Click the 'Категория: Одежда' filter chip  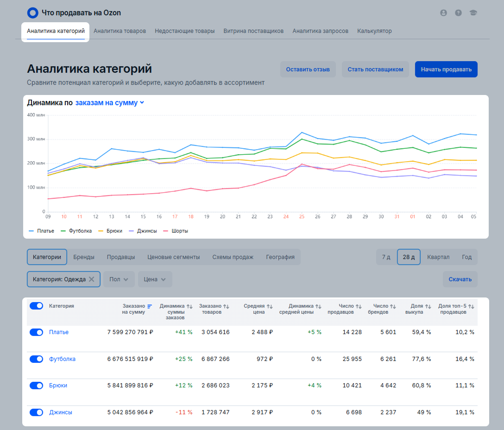(x=63, y=279)
